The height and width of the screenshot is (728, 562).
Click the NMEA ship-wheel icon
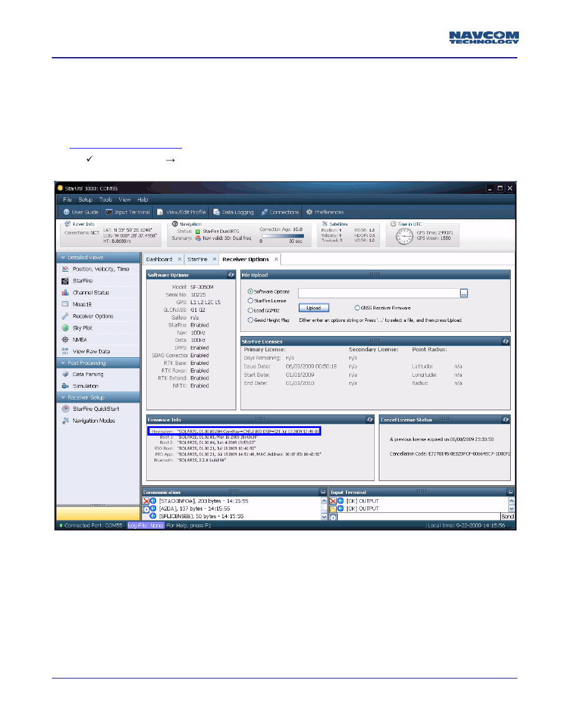click(x=65, y=340)
